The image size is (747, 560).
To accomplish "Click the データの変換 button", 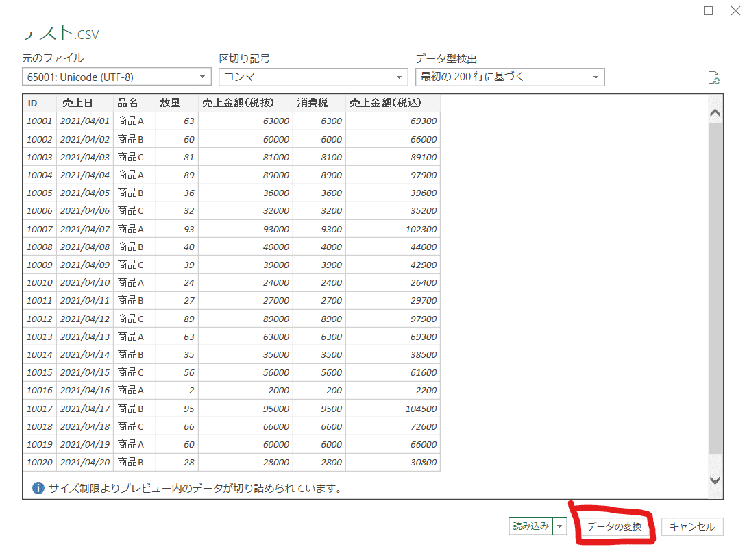I will click(614, 526).
